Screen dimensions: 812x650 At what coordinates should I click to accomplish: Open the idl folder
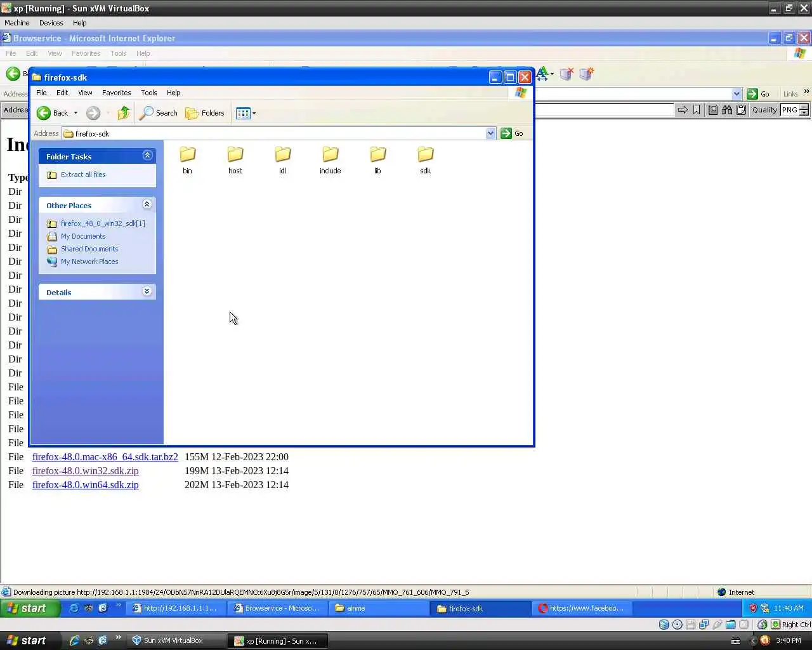(282, 160)
